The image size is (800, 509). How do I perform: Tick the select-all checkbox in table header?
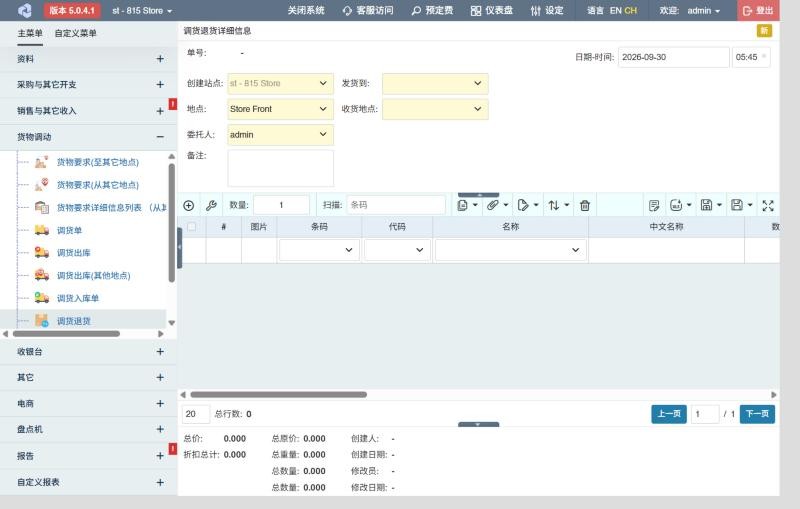[x=192, y=226]
